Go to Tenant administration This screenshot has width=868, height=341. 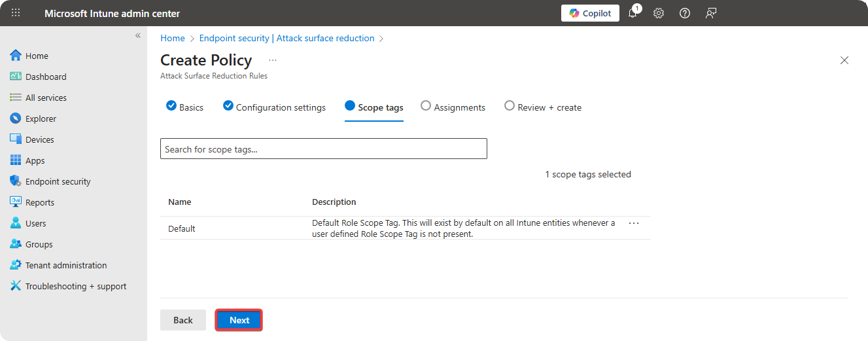point(65,265)
